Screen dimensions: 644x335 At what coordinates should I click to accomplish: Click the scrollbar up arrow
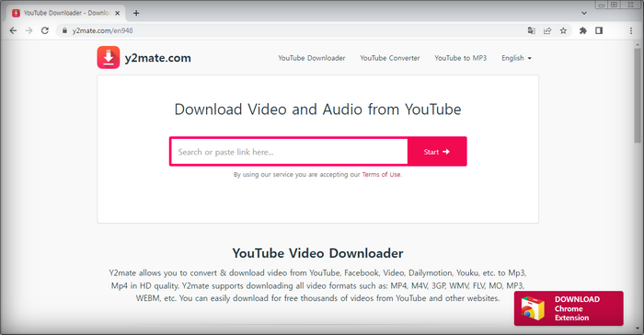pyautogui.click(x=638, y=44)
